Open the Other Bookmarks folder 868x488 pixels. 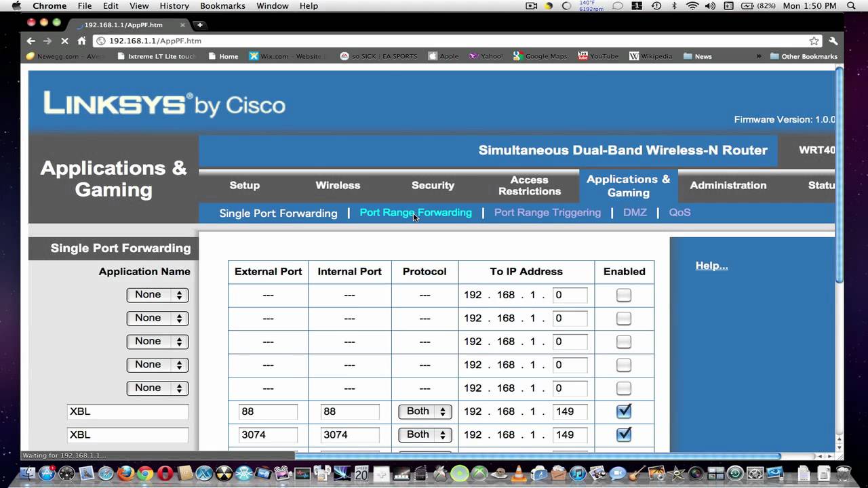point(804,56)
